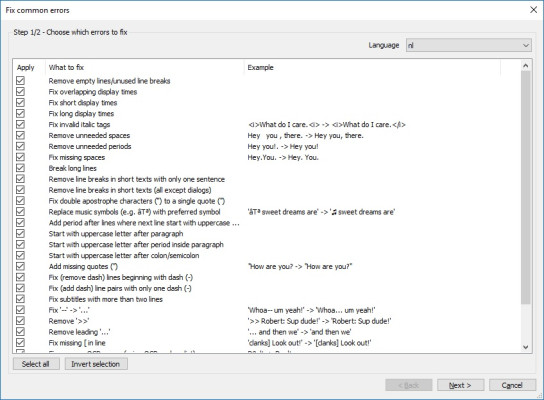Uncheck 'Remove empty lines/unused line breaks'

click(20, 81)
